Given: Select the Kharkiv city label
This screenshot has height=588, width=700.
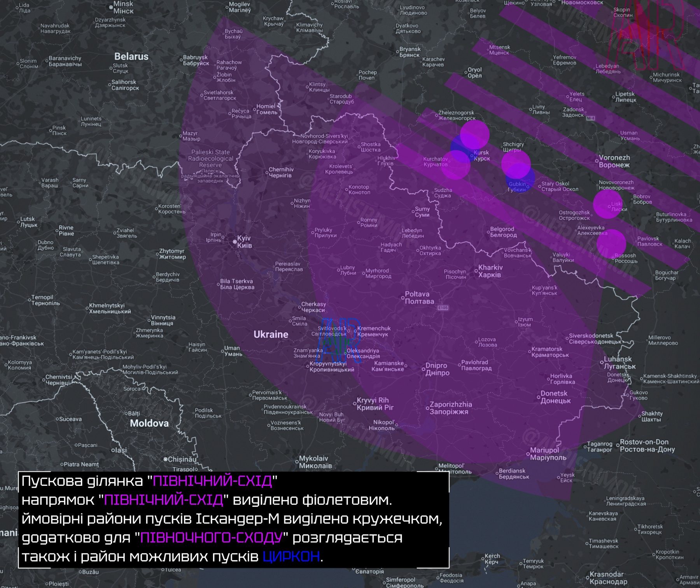Looking at the screenshot, I should [x=490, y=271].
